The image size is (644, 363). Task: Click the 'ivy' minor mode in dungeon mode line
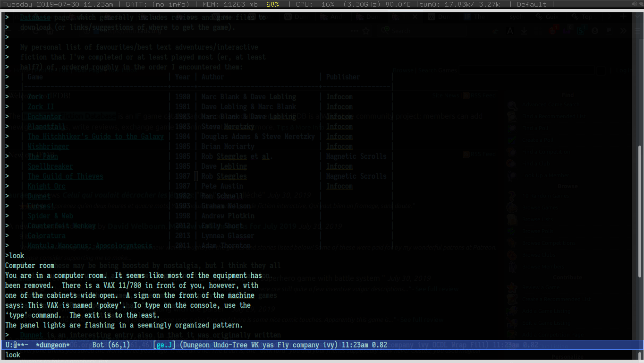pos(328,345)
